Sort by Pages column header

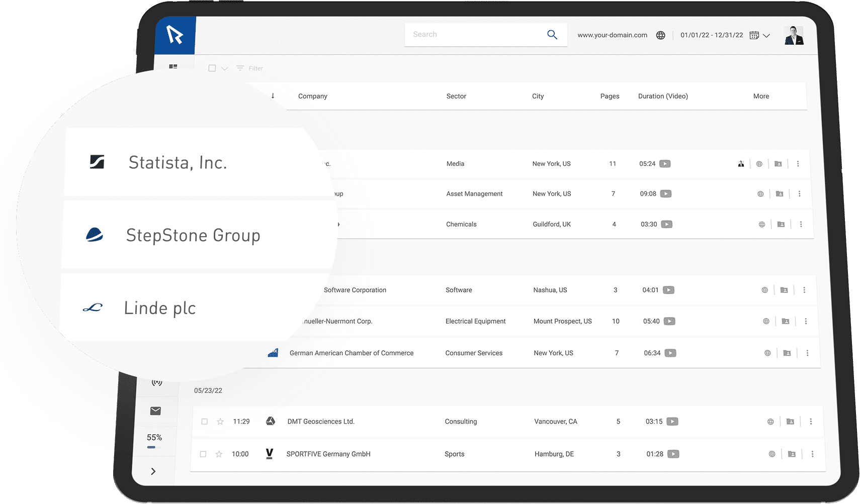[x=610, y=96]
